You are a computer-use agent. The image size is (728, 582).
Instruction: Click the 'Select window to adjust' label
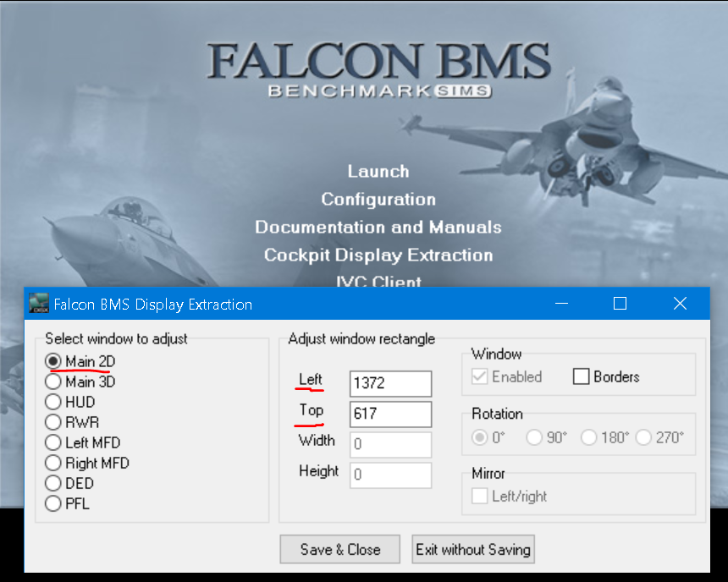point(116,339)
